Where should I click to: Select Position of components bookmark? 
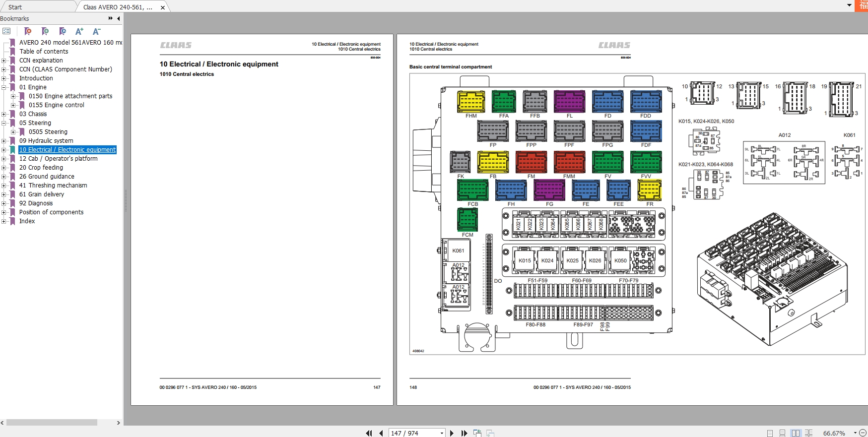[x=51, y=212]
